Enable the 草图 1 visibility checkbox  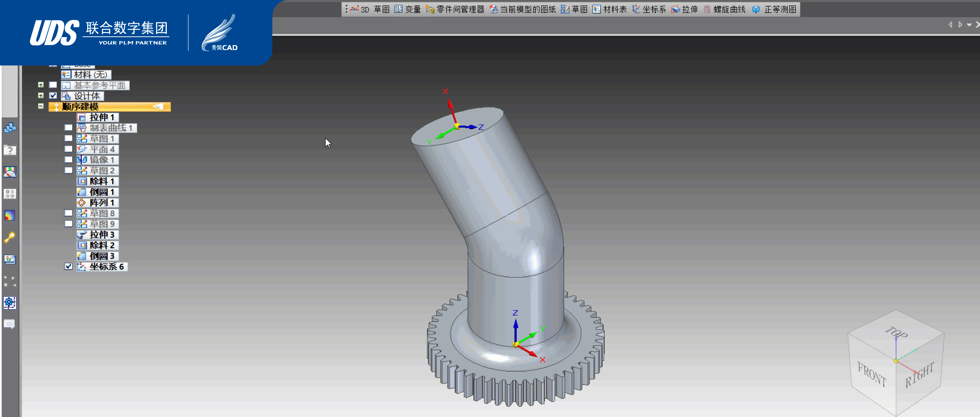click(68, 138)
